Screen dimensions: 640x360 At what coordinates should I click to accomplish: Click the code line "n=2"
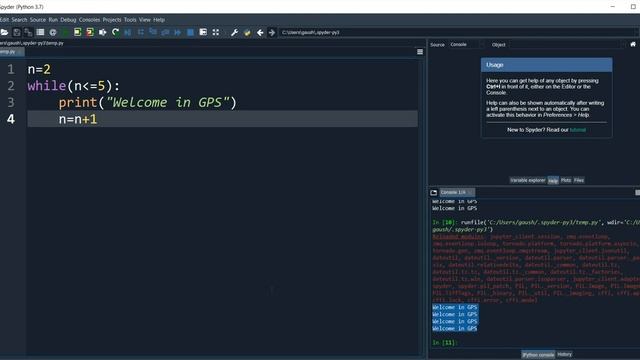click(x=39, y=69)
